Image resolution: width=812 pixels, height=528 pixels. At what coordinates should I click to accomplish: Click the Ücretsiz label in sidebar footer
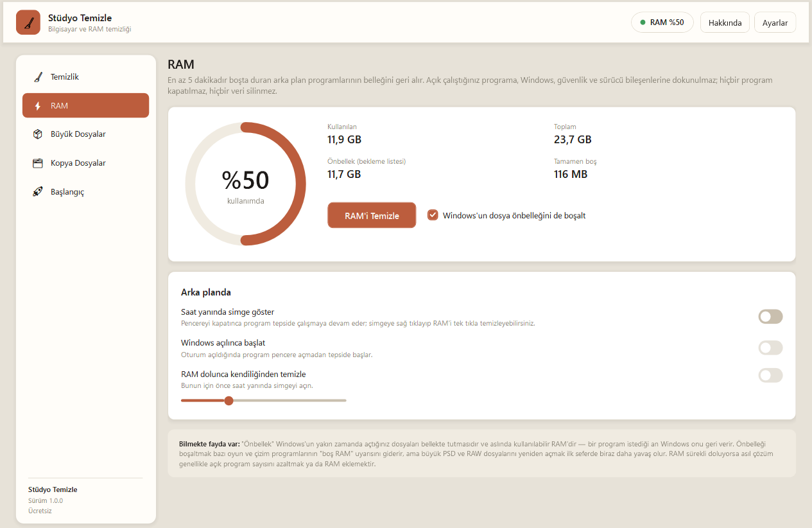40,511
